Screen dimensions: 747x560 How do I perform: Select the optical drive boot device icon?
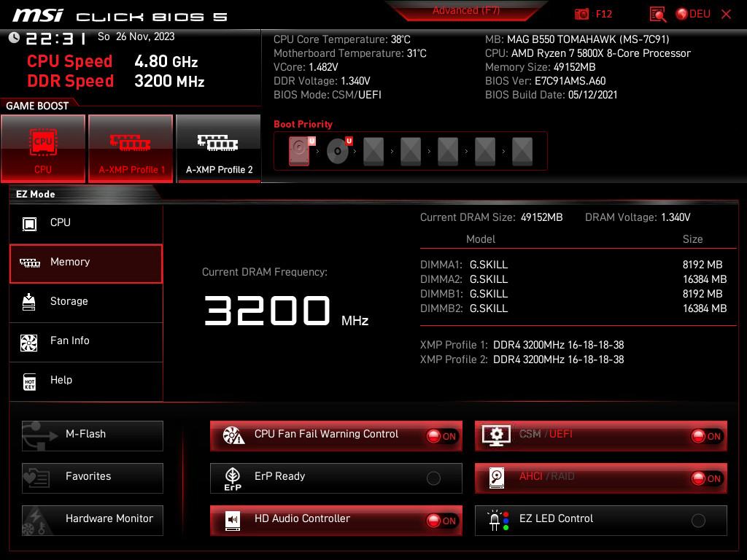[x=338, y=151]
